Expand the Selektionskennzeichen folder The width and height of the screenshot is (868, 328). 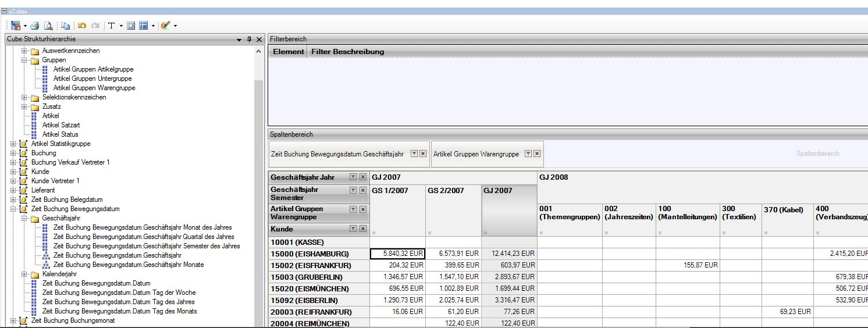[24, 97]
